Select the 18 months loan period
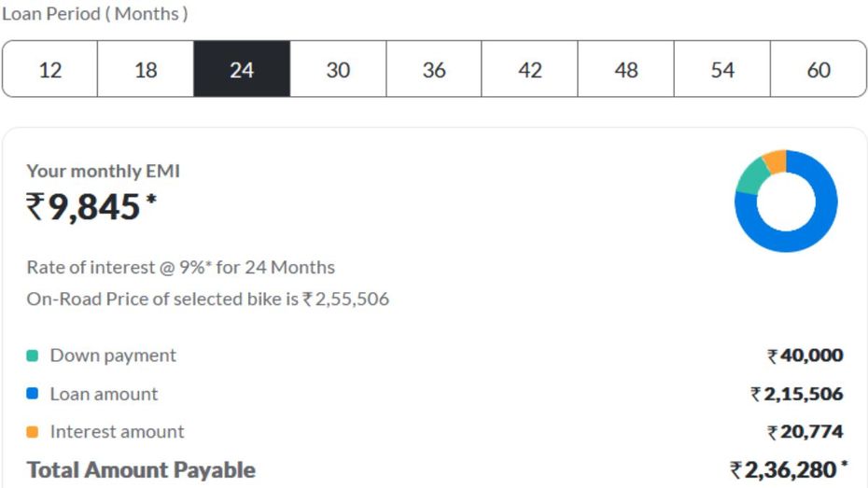This screenshot has width=868, height=488. click(x=146, y=69)
